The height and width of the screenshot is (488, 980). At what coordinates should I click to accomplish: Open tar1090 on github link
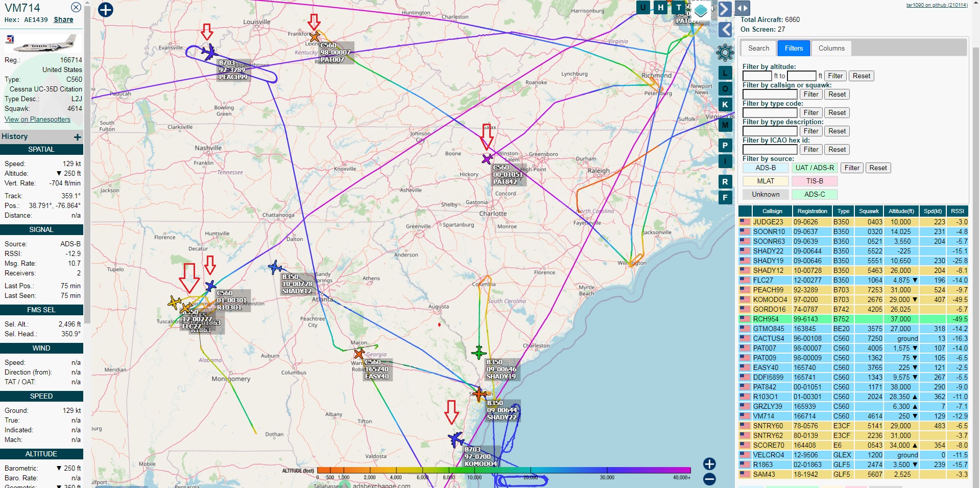(937, 5)
